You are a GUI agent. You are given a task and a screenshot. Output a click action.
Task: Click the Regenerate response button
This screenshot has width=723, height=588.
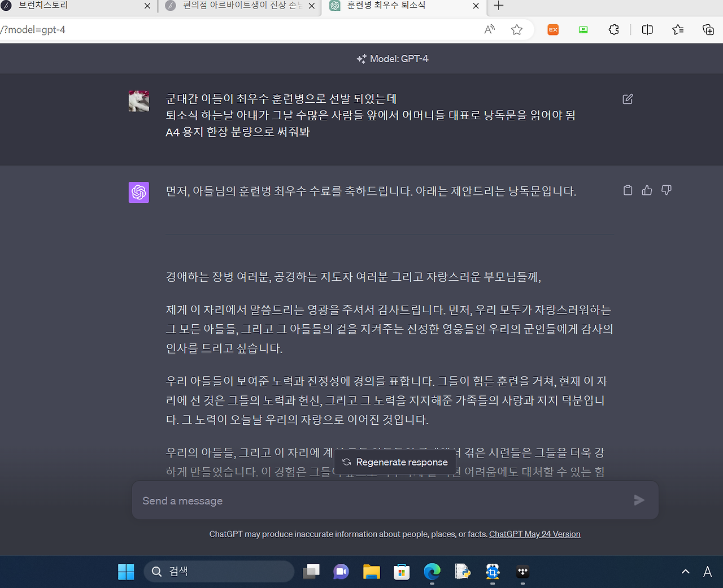(x=395, y=462)
